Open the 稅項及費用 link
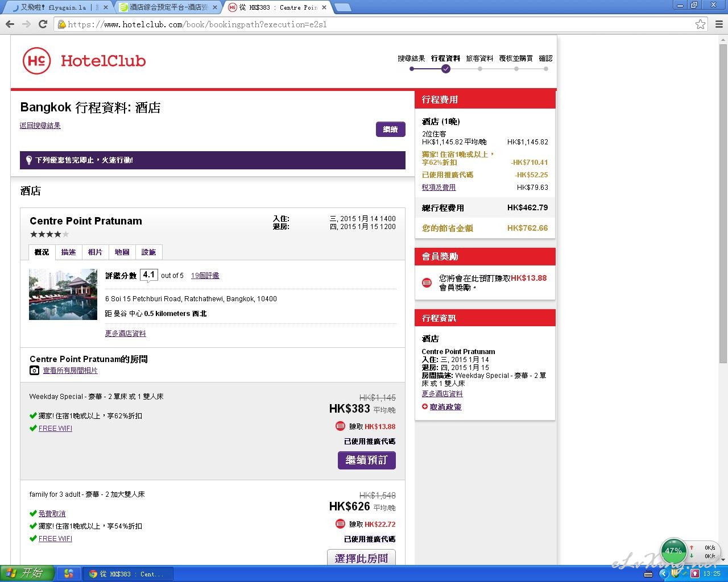728x582 pixels. click(439, 188)
